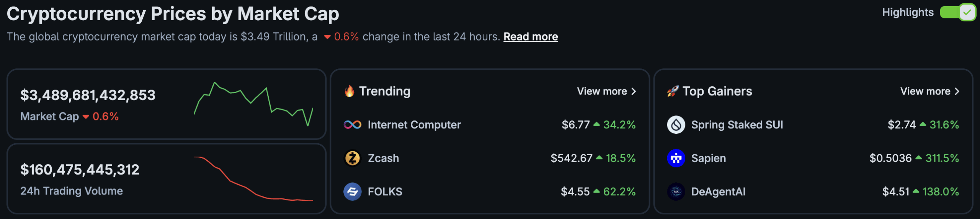This screenshot has width=980, height=219.
Task: Click the DeAgentAI token icon
Action: point(676,191)
